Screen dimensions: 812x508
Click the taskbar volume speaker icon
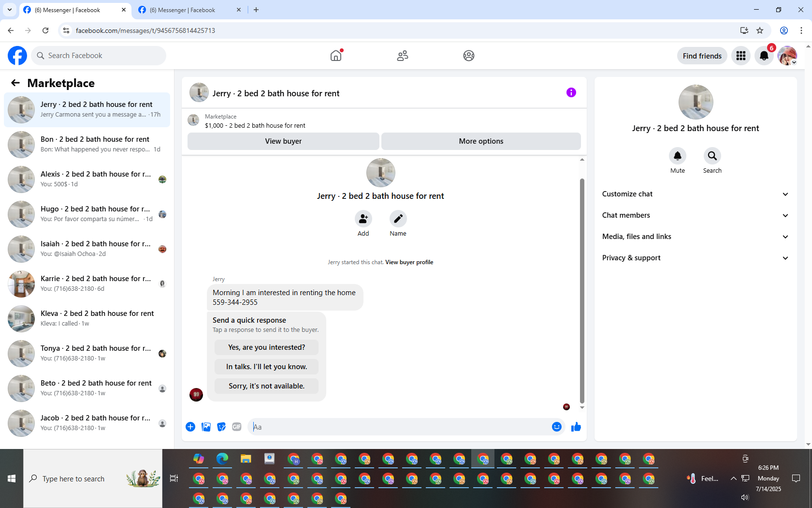tap(745, 497)
